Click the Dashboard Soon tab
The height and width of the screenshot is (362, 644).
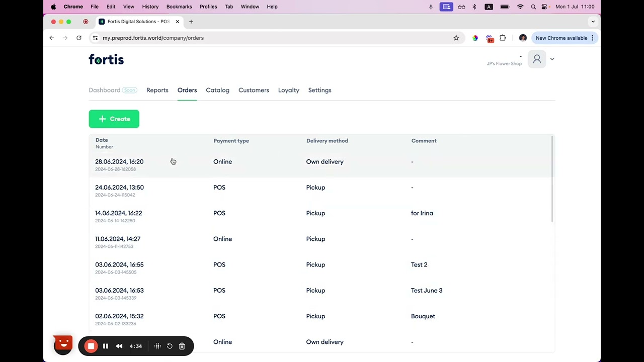pos(113,90)
